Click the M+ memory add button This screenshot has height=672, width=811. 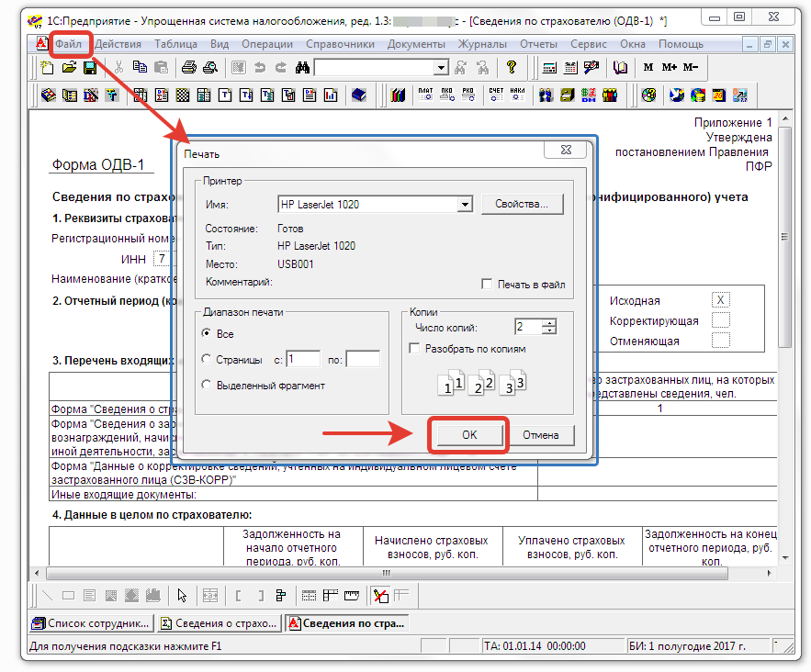[669, 67]
